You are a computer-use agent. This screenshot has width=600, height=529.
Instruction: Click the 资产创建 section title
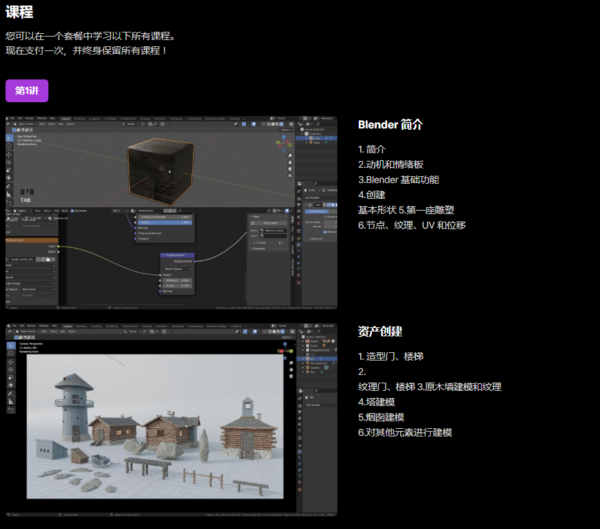[x=380, y=331]
